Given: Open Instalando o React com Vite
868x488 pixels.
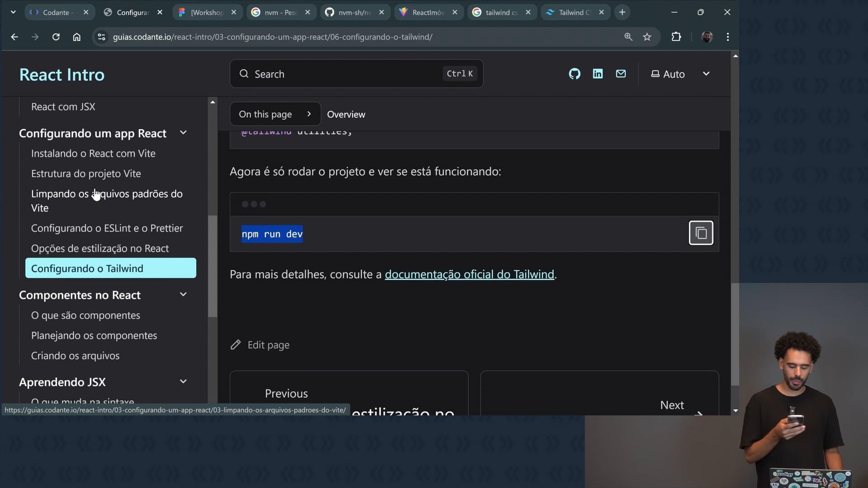Looking at the screenshot, I should (x=93, y=154).
